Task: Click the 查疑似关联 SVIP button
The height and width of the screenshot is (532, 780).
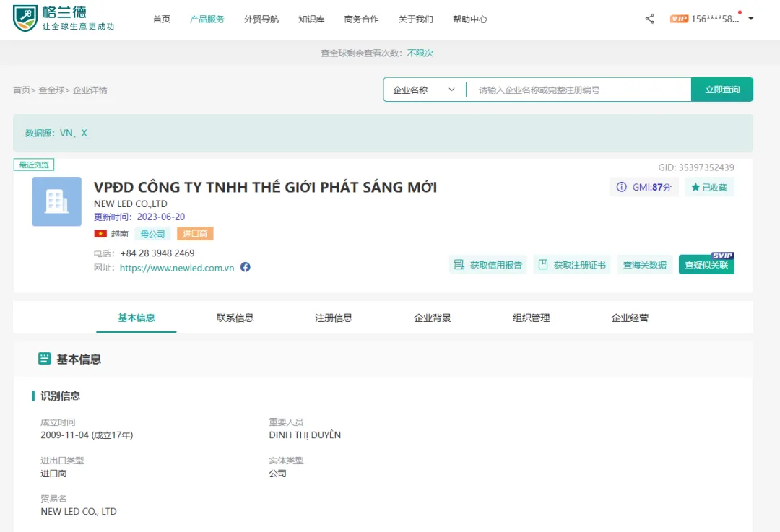Action: coord(706,265)
